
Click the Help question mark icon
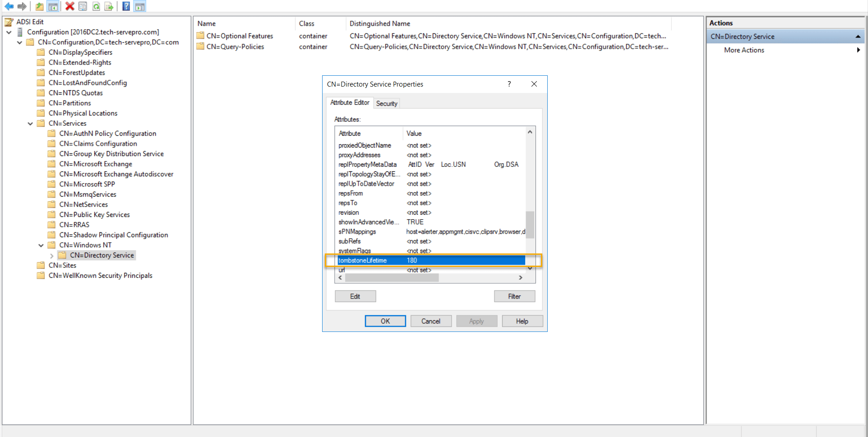click(126, 6)
